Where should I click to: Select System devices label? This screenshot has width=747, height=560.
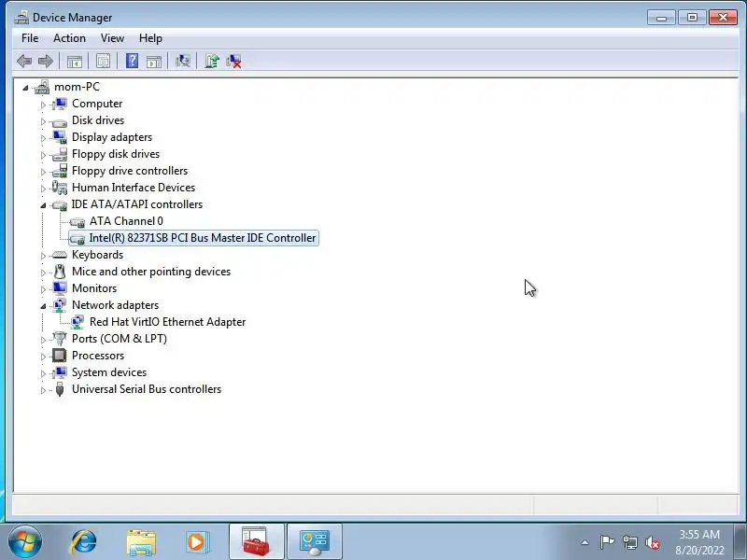click(109, 372)
